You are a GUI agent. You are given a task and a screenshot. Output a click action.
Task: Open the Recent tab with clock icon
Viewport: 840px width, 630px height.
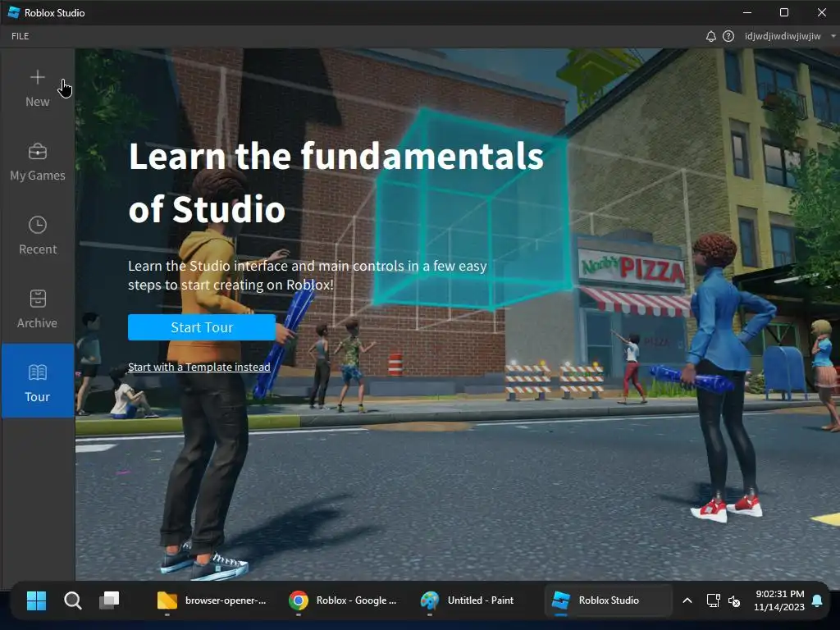tap(38, 235)
